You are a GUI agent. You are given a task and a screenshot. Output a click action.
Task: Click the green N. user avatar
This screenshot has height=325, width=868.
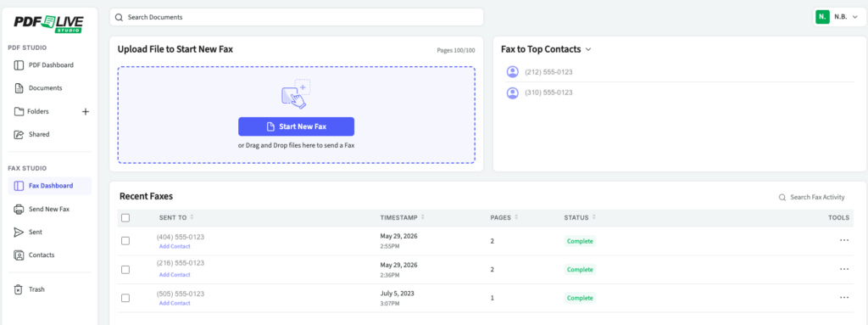tap(822, 17)
